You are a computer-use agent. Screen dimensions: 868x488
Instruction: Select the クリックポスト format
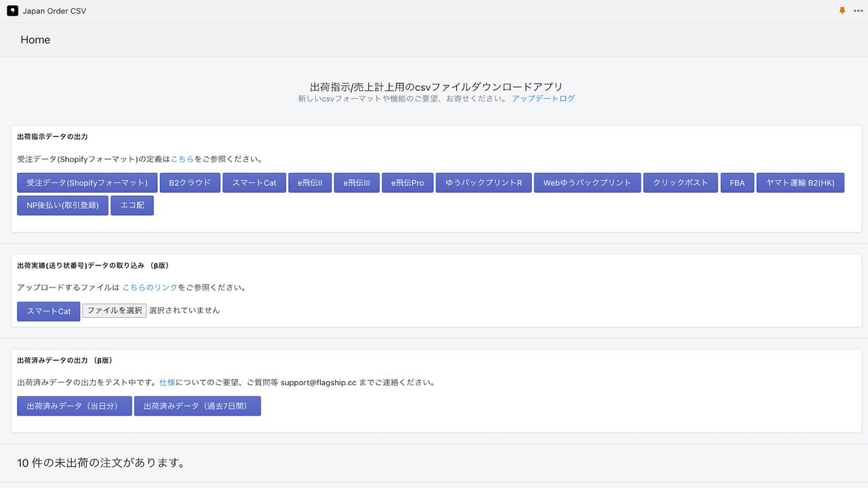(681, 182)
